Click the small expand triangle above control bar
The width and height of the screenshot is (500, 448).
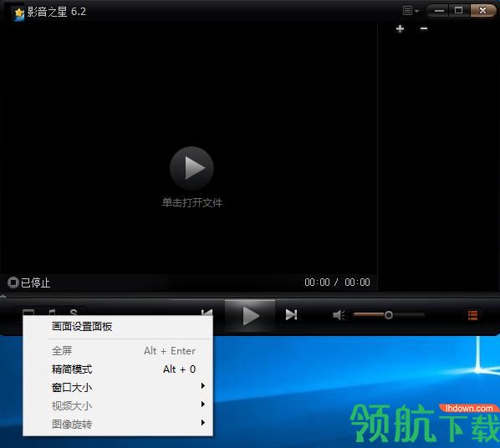(3, 296)
